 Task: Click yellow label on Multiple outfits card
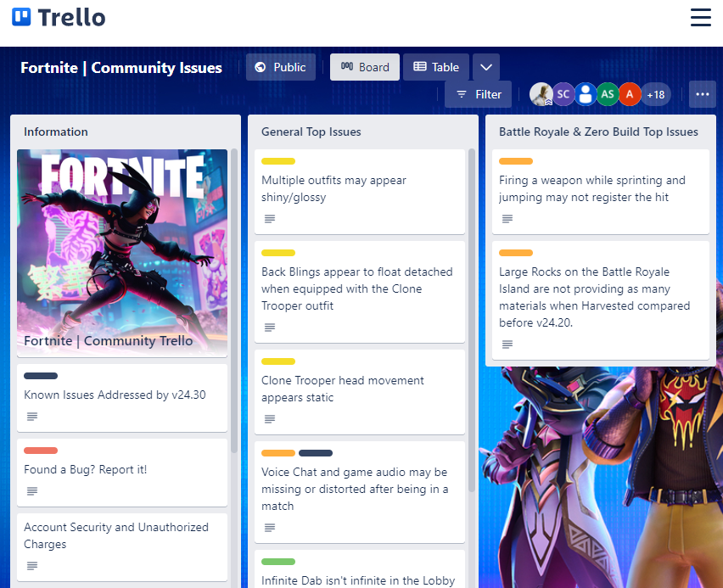pos(278,161)
